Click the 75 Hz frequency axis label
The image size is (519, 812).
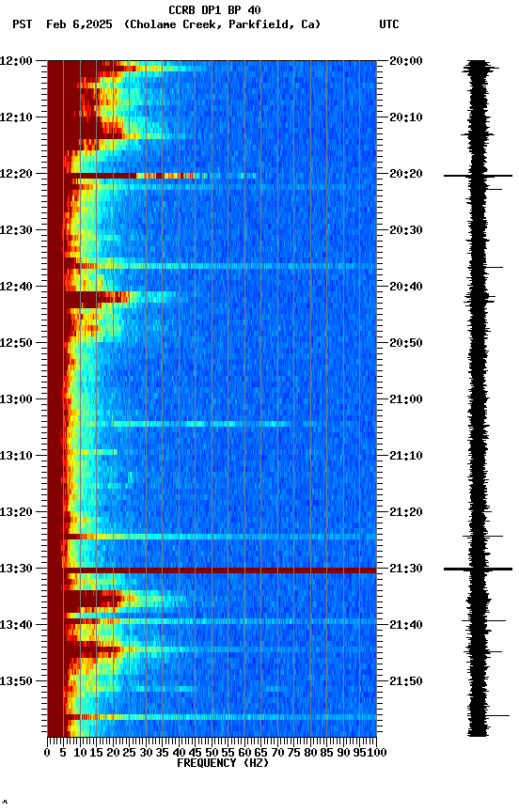pyautogui.click(x=293, y=754)
